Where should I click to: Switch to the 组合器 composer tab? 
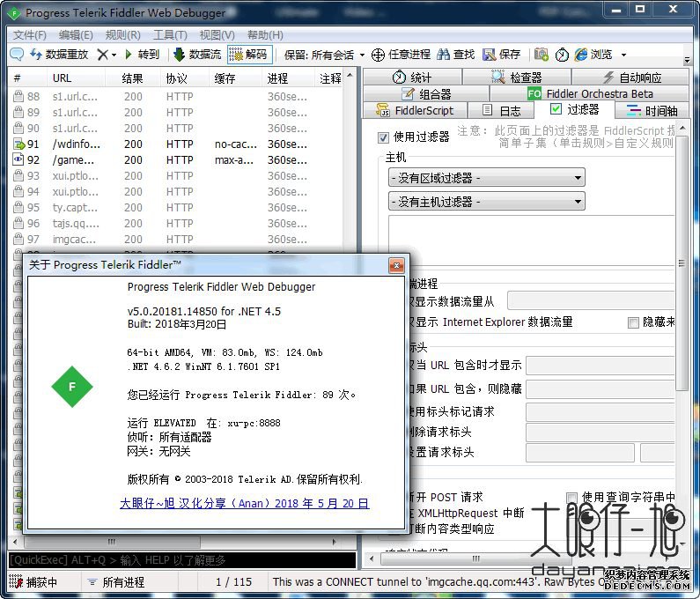426,93
